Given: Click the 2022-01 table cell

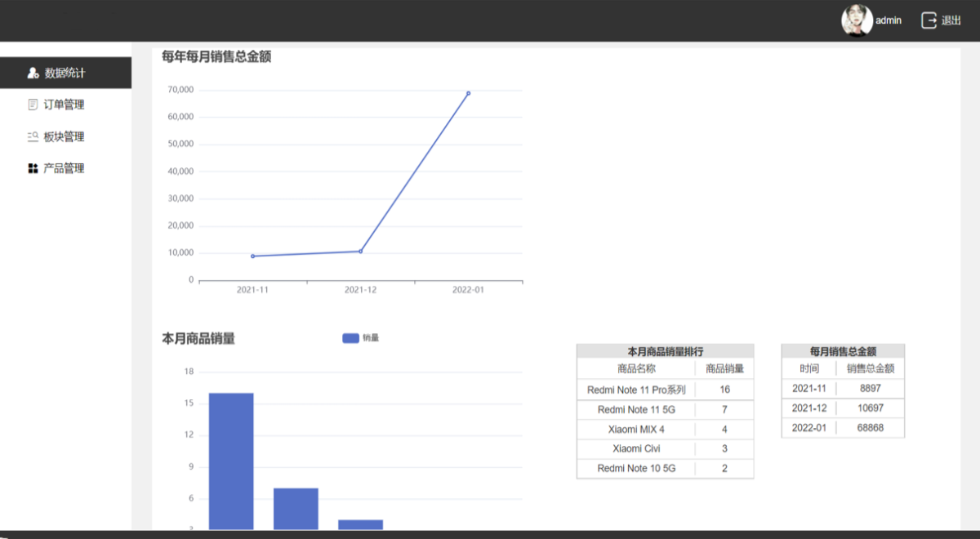Looking at the screenshot, I should [x=809, y=428].
